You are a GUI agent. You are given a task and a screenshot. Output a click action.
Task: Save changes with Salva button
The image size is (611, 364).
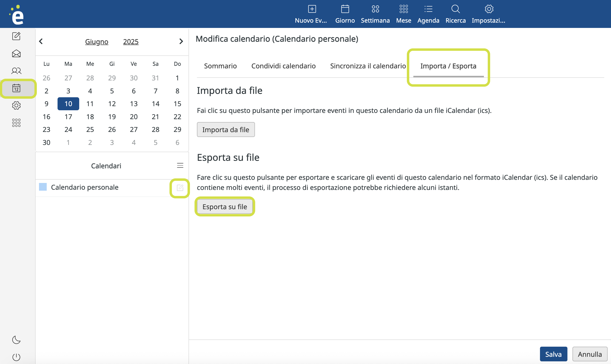[553, 354]
